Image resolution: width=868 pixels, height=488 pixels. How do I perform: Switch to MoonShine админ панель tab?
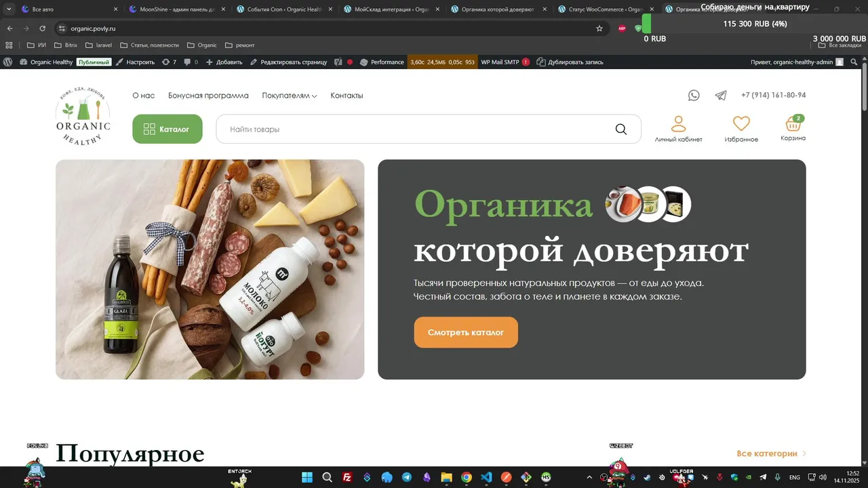[176, 9]
